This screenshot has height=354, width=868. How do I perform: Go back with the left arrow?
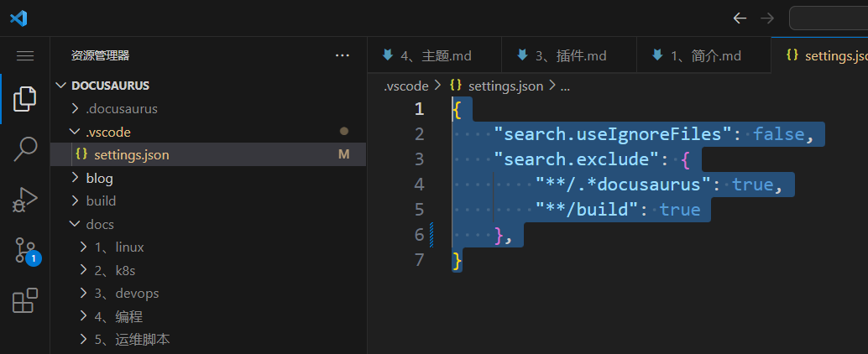(740, 18)
